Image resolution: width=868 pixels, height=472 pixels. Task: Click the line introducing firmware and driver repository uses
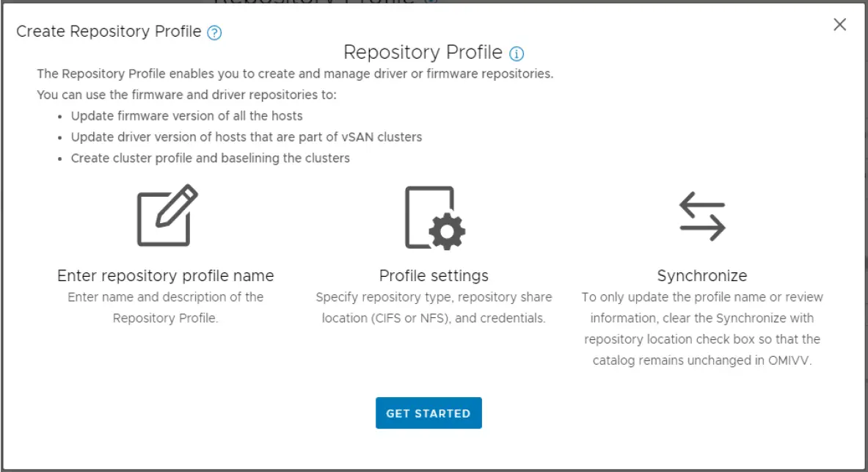(x=186, y=95)
